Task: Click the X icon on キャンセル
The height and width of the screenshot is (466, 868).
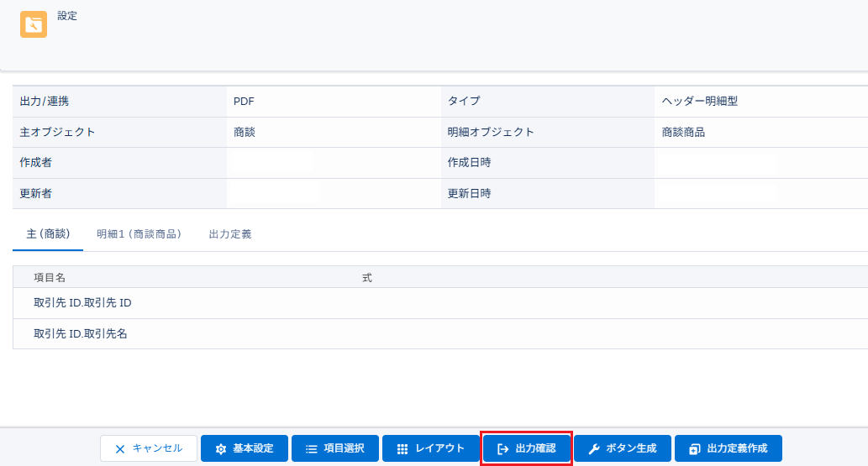Action: pyautogui.click(x=120, y=448)
